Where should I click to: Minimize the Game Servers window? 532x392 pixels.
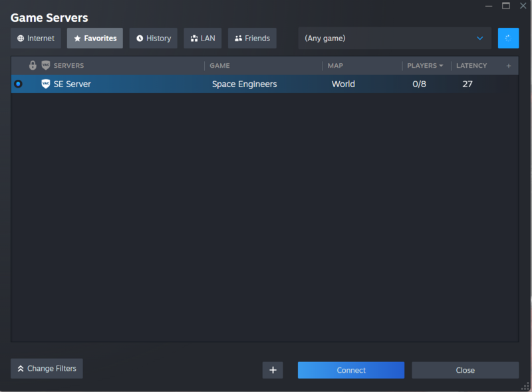(489, 6)
